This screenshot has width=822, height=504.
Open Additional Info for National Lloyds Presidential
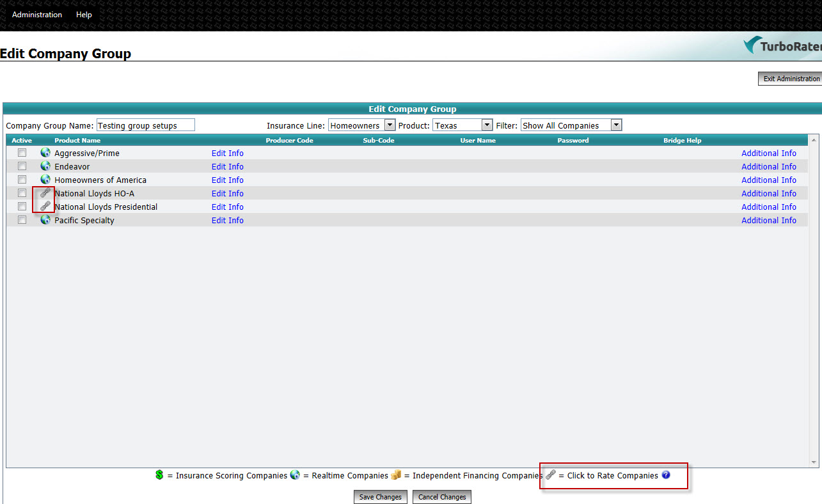click(x=769, y=207)
